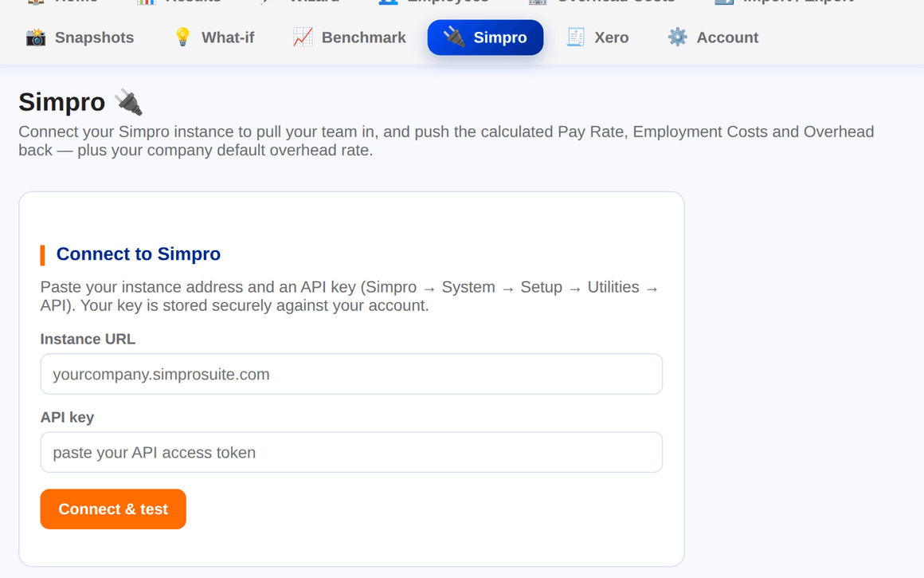Select the active Simpro plug tab
The height and width of the screenshot is (578, 924).
pyautogui.click(x=485, y=37)
